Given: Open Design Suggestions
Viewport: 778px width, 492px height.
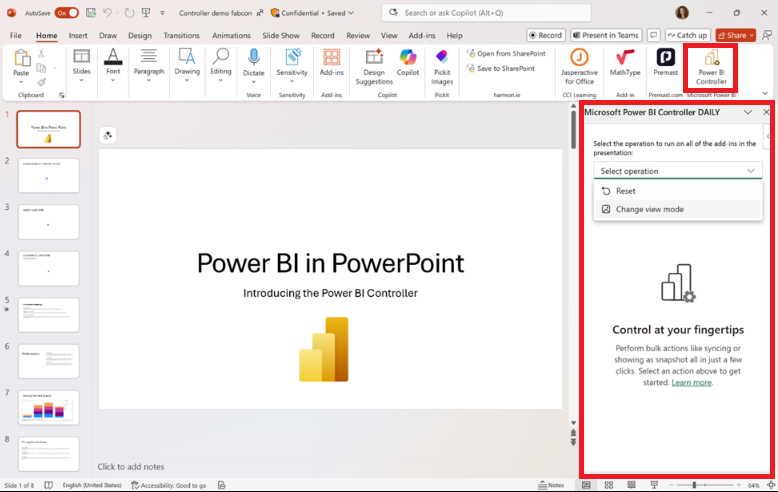Looking at the screenshot, I should (x=374, y=67).
